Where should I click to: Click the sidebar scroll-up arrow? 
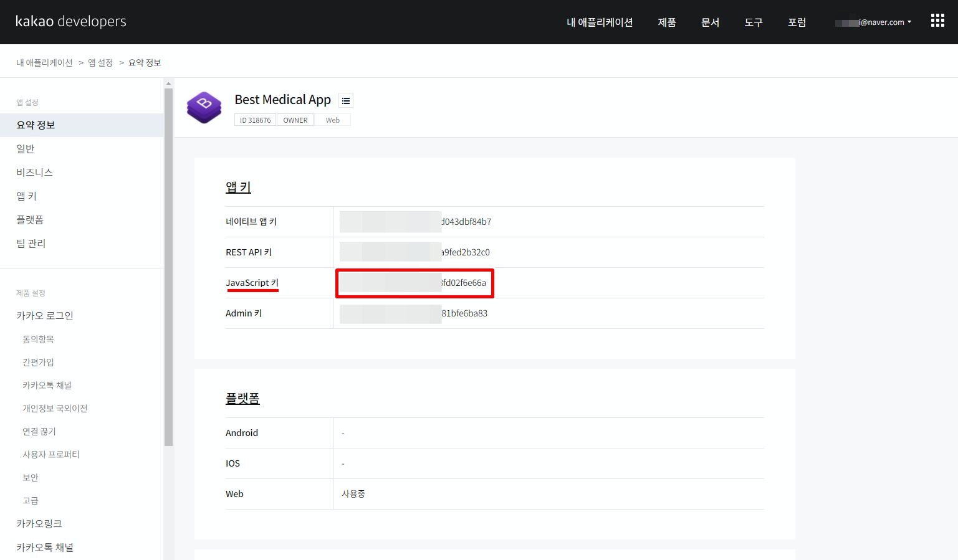click(x=168, y=83)
